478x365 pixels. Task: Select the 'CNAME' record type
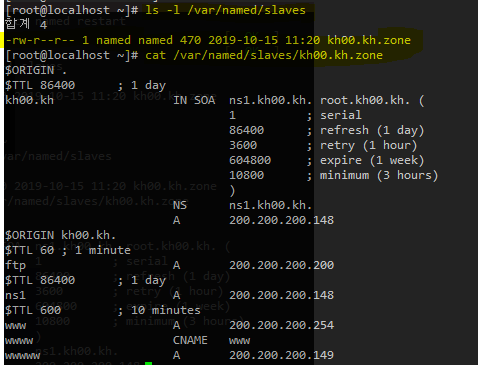click(190, 340)
